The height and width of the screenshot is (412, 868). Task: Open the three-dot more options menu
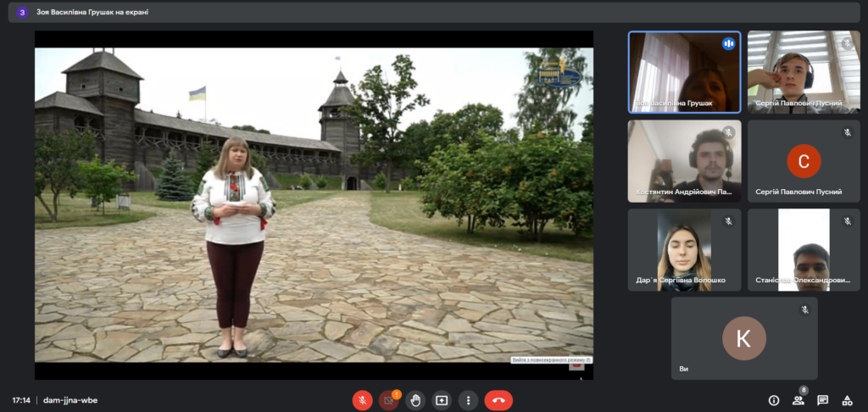point(468,400)
